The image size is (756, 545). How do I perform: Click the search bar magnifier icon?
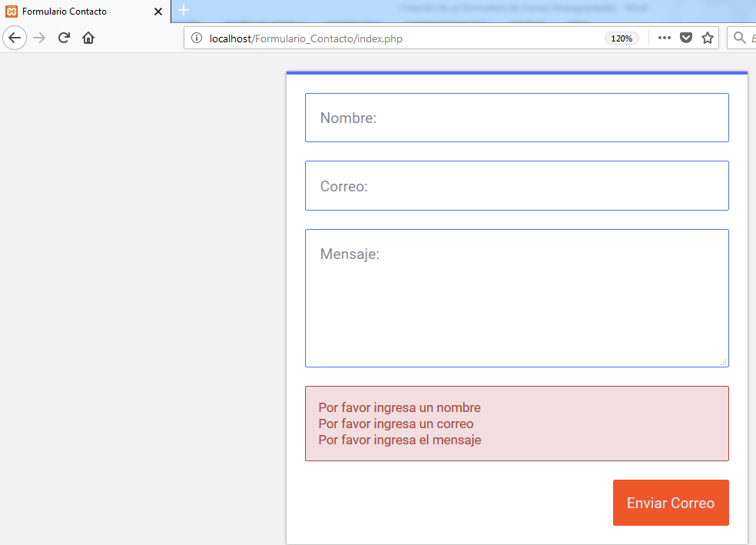tap(740, 38)
